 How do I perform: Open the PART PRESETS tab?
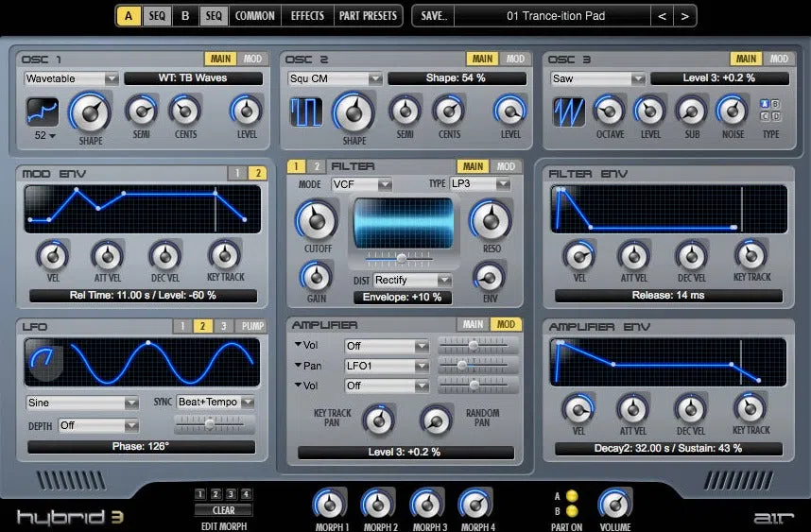[368, 16]
